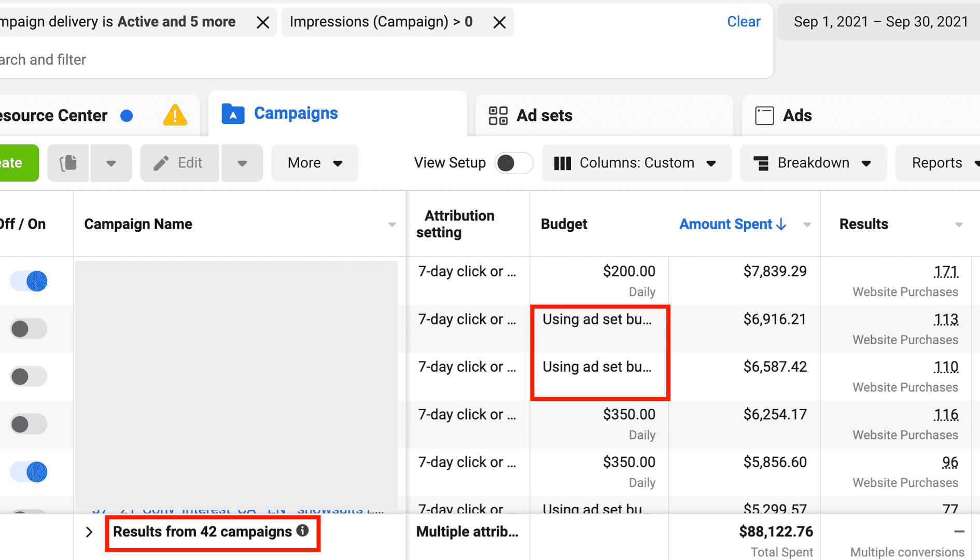Click the Clear filters link
This screenshot has height=560, width=980.
744,21
